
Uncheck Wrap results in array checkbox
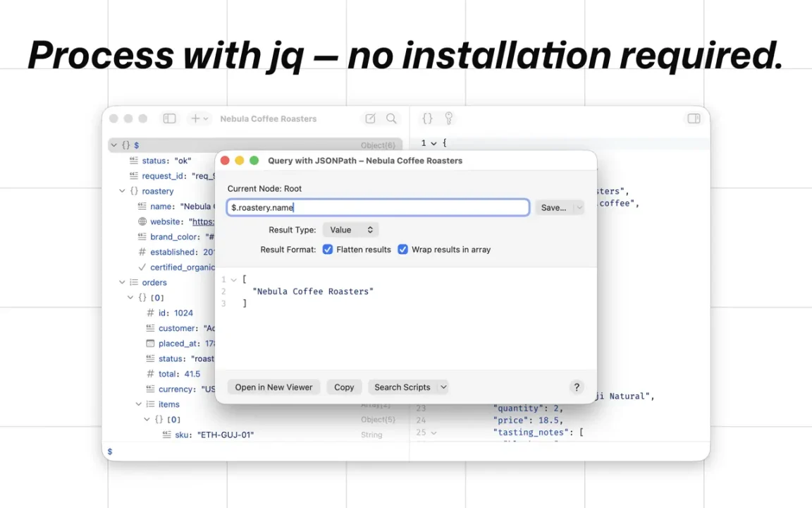[402, 249]
